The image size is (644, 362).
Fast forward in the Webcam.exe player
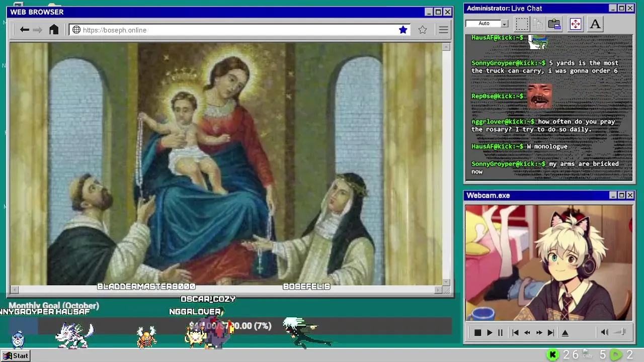tap(539, 332)
